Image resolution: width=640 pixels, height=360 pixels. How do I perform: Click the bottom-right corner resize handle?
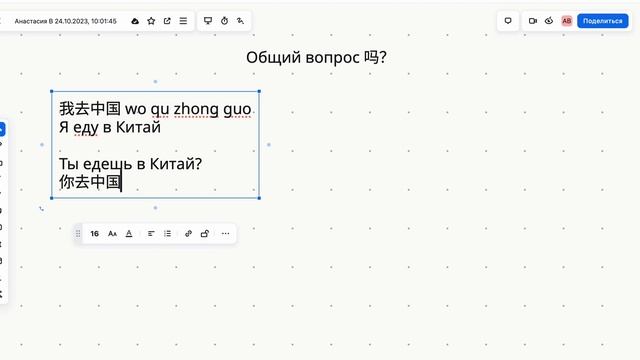click(259, 198)
